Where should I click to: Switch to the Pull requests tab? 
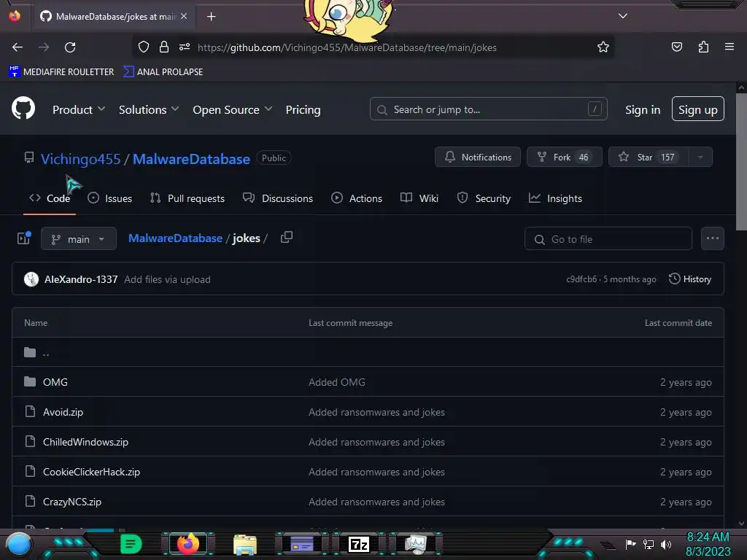187,198
